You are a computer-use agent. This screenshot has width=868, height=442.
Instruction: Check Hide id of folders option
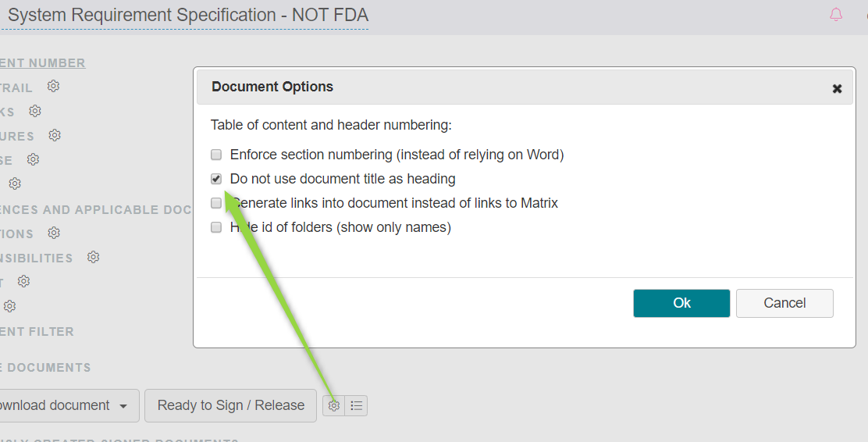pos(216,227)
